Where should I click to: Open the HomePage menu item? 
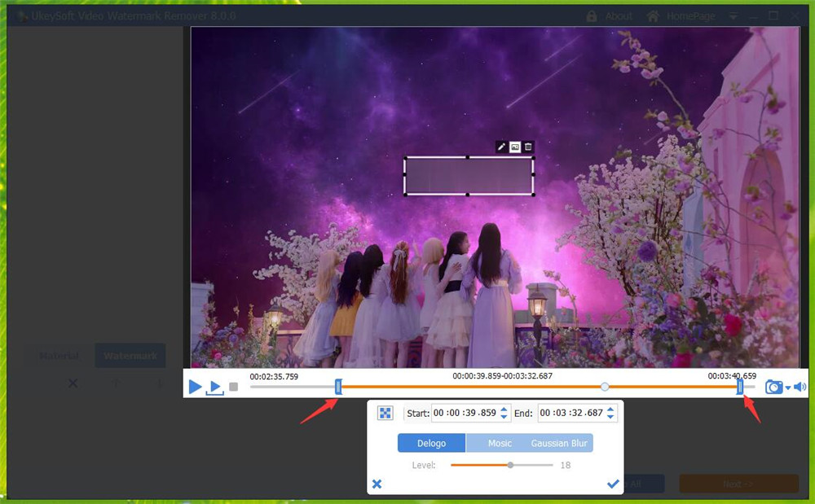click(691, 15)
